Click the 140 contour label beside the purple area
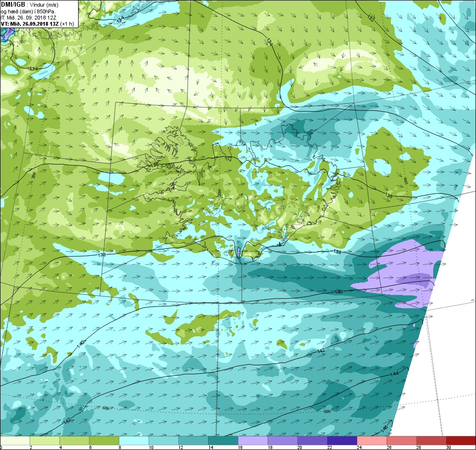This screenshot has width=476, height=450. pyautogui.click(x=338, y=292)
